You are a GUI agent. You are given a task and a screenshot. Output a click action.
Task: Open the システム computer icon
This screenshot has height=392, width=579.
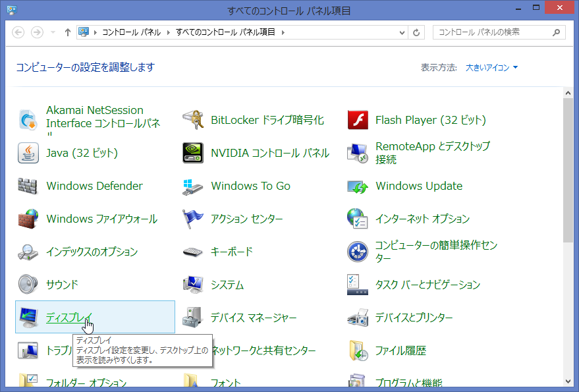193,285
